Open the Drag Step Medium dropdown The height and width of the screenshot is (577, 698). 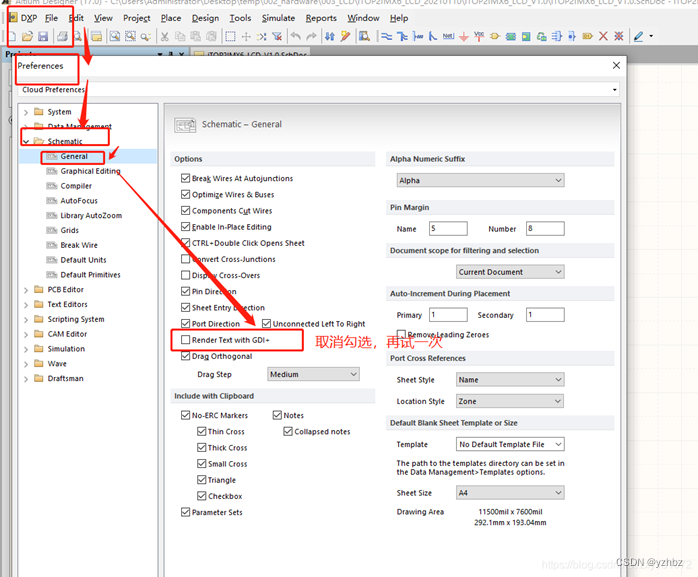tap(313, 374)
